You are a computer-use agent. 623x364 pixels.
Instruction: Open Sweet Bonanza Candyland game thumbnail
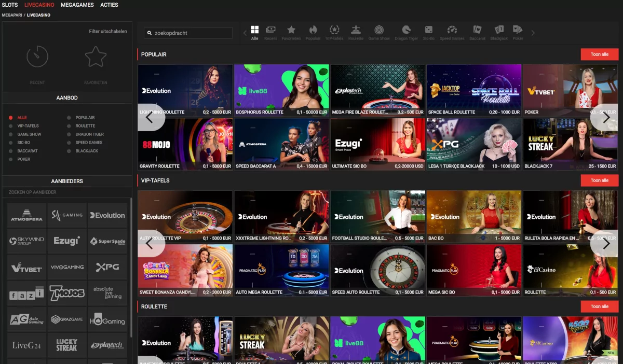(x=185, y=270)
